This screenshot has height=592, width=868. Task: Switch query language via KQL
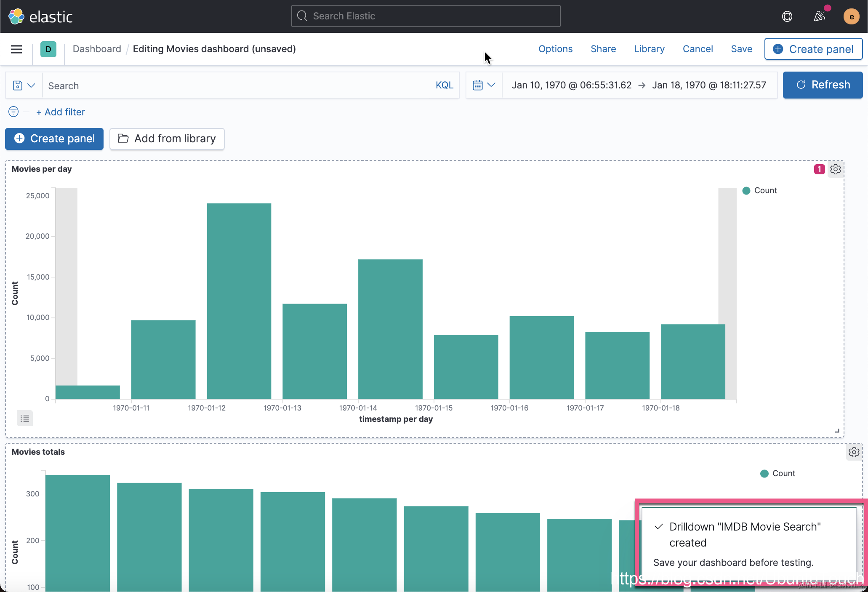click(444, 85)
